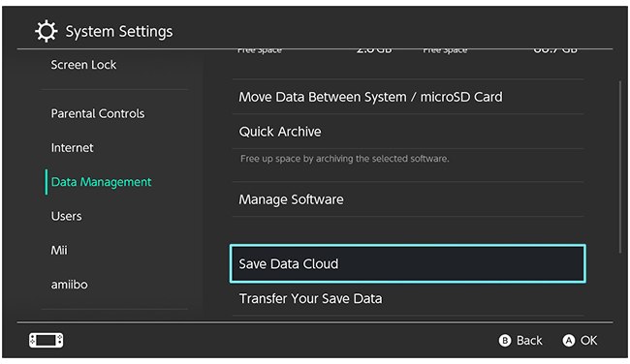630x364 pixels.
Task: Select Internet in the sidebar
Action: [x=73, y=148]
